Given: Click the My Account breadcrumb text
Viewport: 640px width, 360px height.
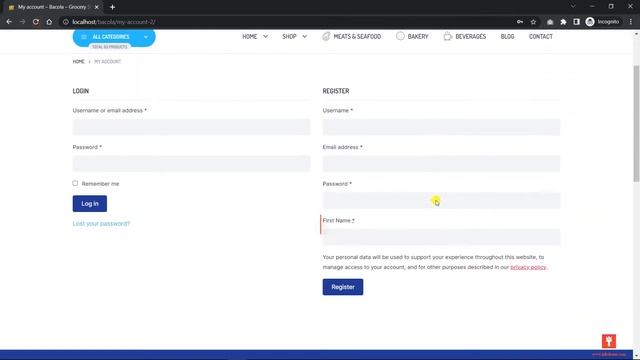Looking at the screenshot, I should pos(108,62).
